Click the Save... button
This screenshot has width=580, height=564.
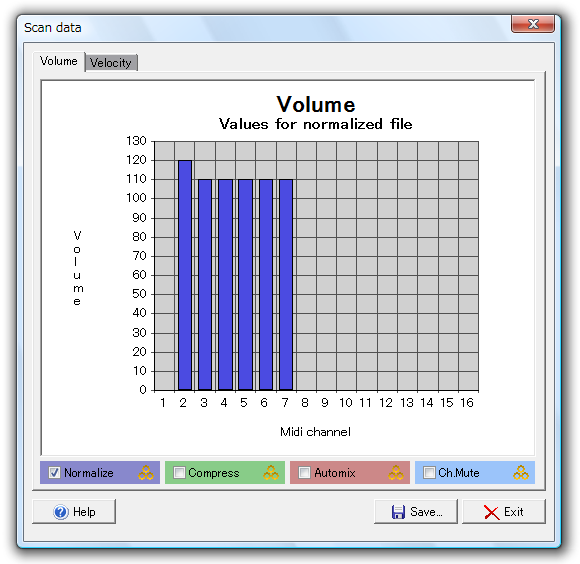point(416,511)
